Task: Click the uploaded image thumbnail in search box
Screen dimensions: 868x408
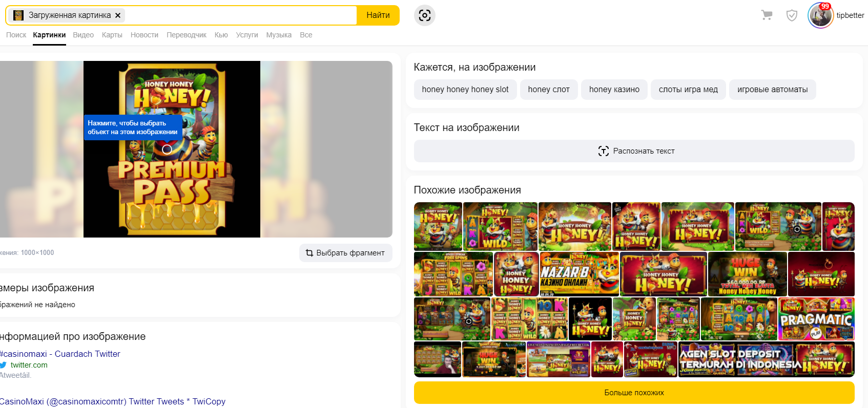Action: (x=18, y=15)
